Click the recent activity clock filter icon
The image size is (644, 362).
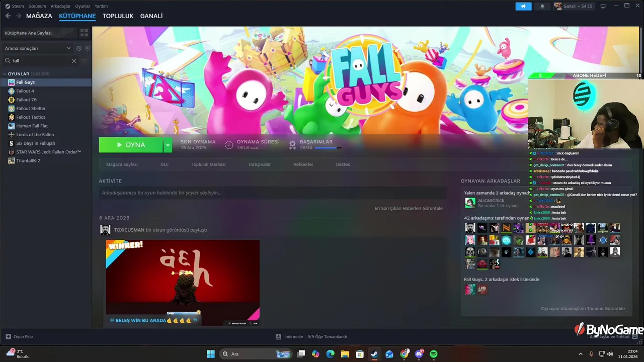pos(79,48)
